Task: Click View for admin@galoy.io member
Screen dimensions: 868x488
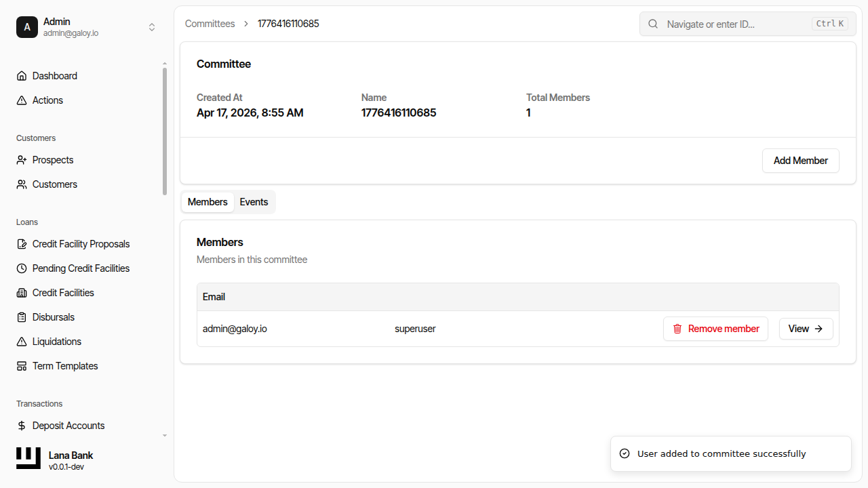Action: coord(806,328)
